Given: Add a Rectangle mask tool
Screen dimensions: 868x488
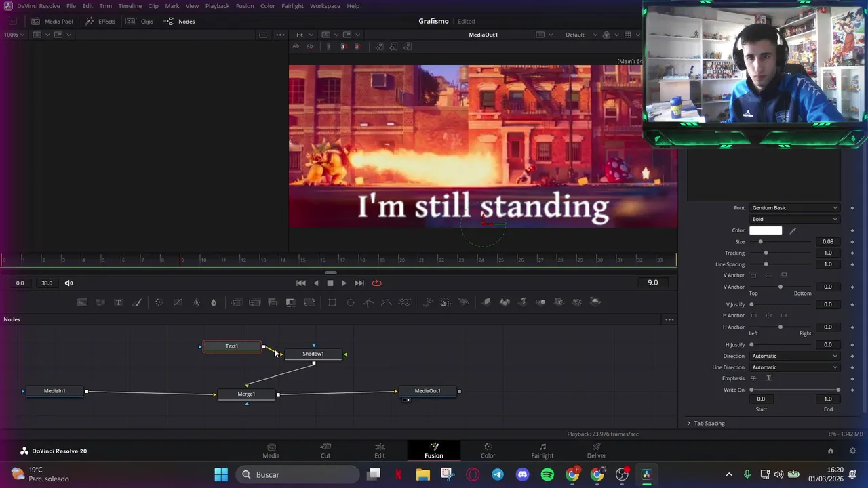Looking at the screenshot, I should coord(332,302).
